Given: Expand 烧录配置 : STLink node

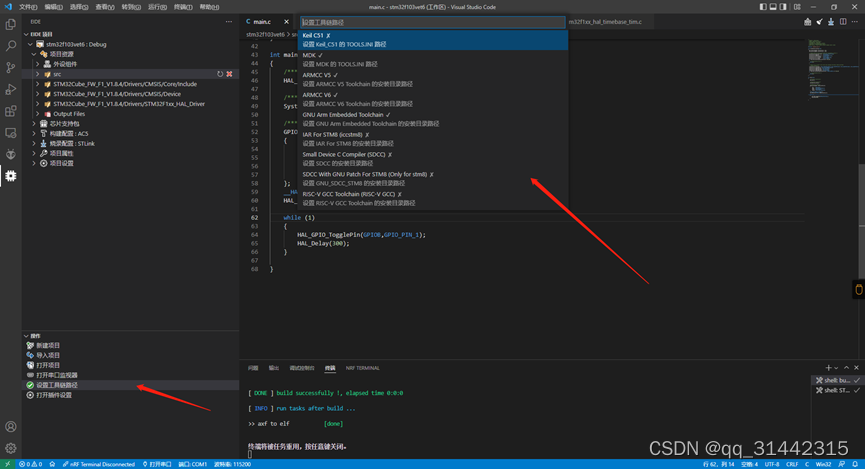Looking at the screenshot, I should pyautogui.click(x=34, y=143).
